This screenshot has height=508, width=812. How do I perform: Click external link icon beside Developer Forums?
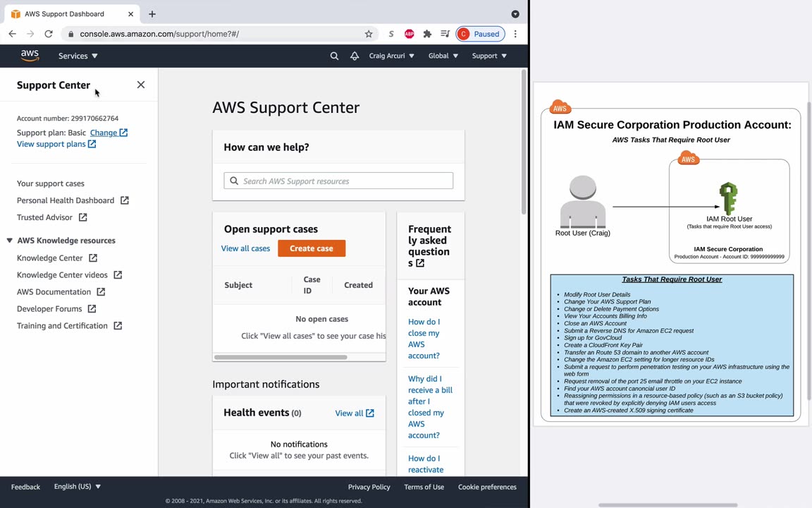(x=92, y=308)
